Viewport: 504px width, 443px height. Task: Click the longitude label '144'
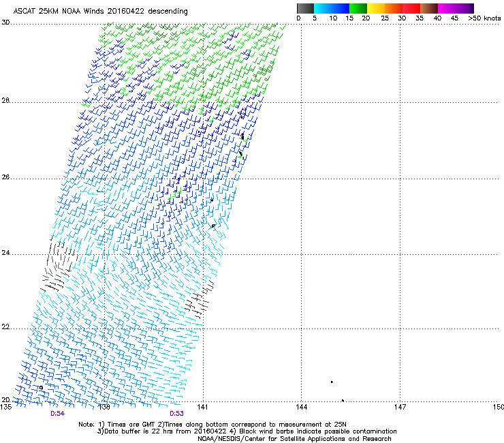pos(302,408)
